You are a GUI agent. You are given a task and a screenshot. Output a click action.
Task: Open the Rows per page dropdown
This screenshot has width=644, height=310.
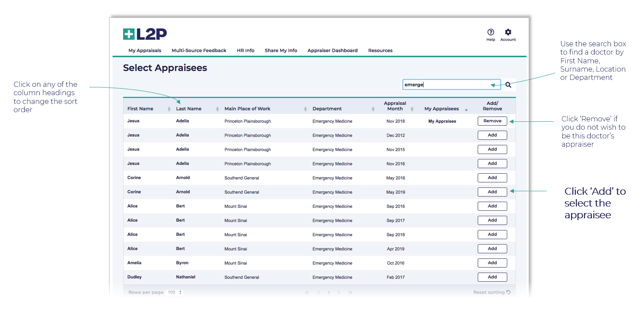(175, 293)
